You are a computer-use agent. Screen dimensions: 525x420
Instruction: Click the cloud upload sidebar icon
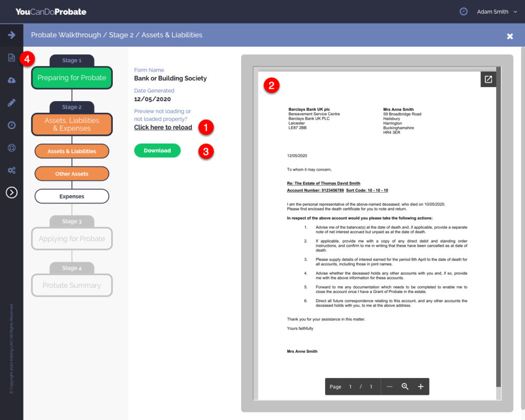pos(11,80)
